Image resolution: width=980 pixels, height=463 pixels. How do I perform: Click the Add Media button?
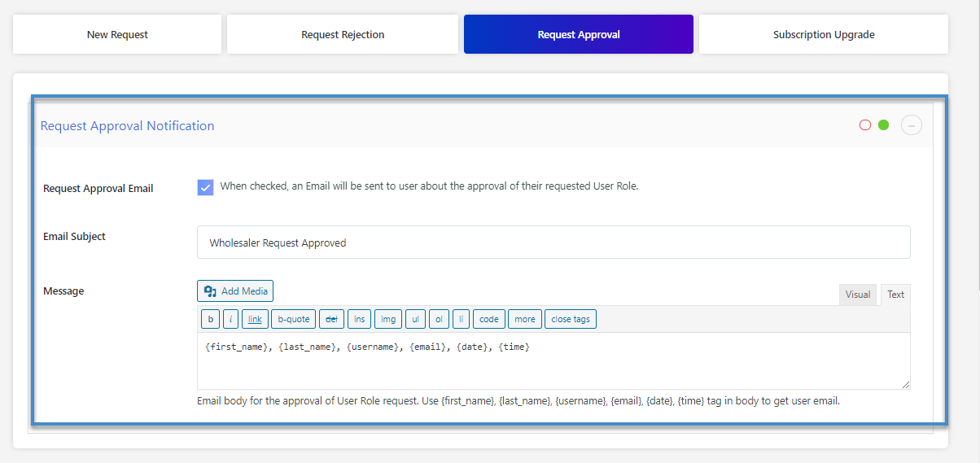235,291
